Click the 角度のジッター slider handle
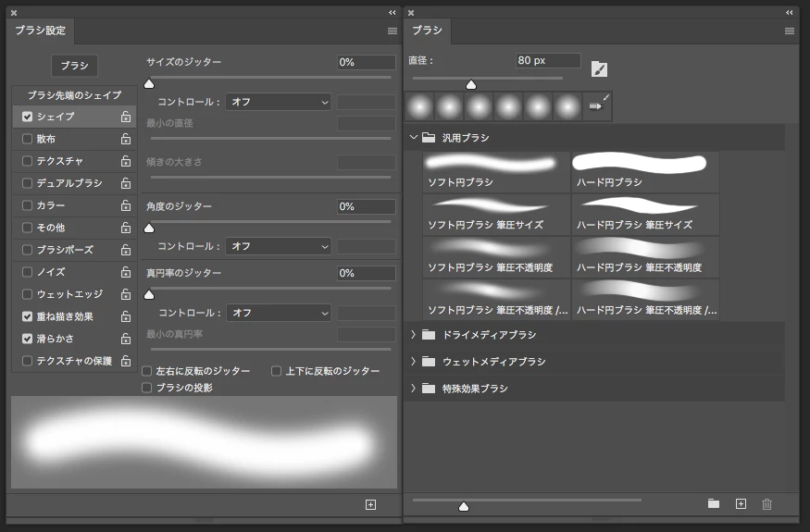 click(149, 229)
